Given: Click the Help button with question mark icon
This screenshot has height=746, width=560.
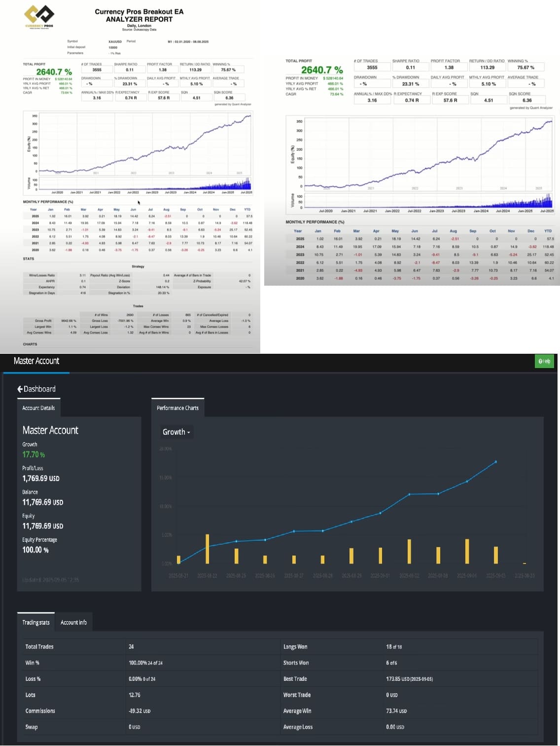Looking at the screenshot, I should coord(544,361).
